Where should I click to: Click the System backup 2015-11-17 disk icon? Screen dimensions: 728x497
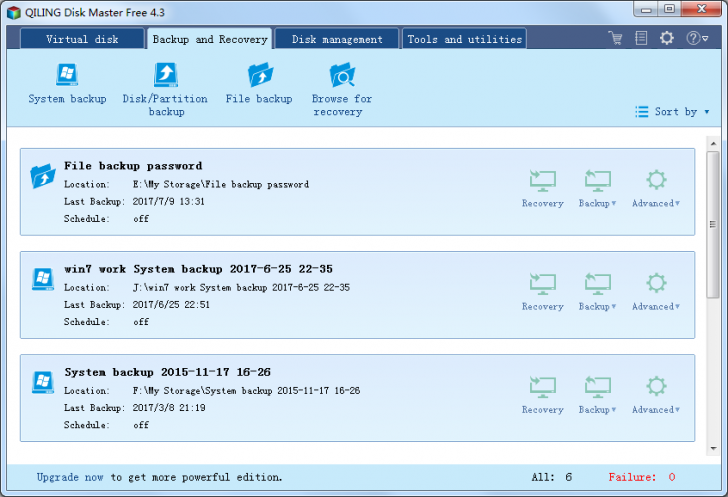coord(43,382)
